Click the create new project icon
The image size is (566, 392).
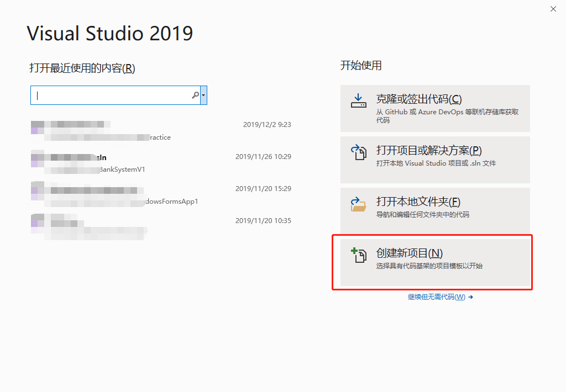coord(358,255)
